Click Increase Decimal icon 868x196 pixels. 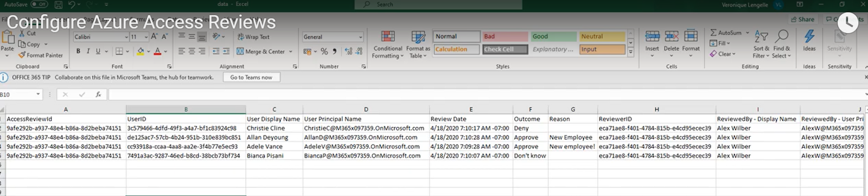pyautogui.click(x=348, y=52)
